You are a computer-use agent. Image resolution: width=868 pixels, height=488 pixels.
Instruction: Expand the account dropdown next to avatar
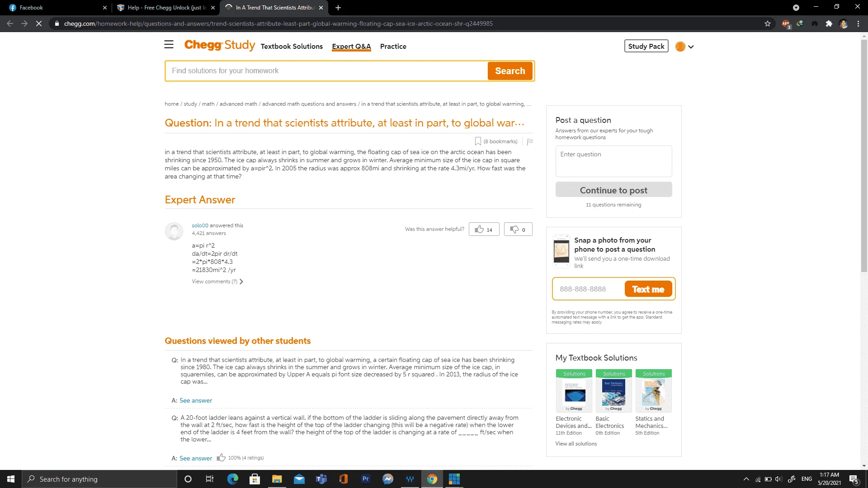(691, 47)
